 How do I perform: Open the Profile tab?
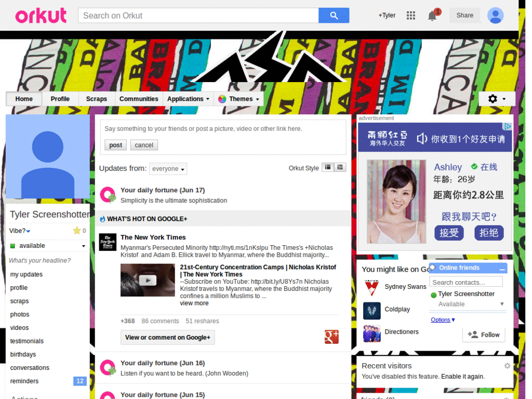pos(60,99)
